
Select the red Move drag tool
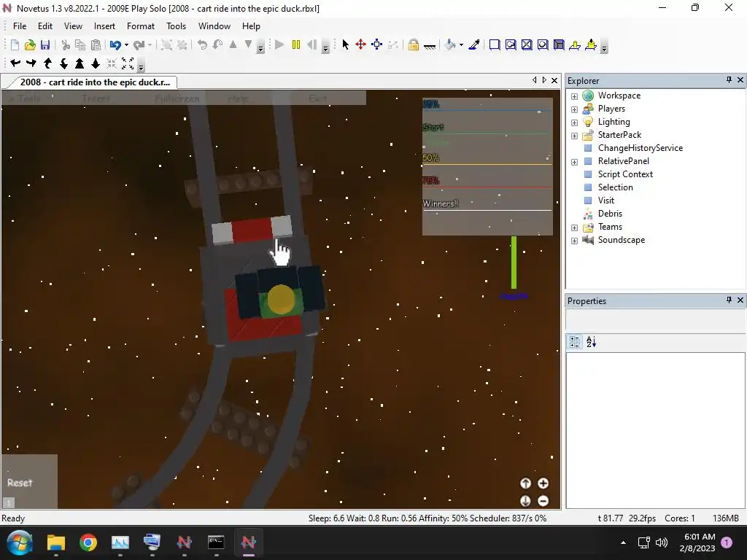pos(360,44)
